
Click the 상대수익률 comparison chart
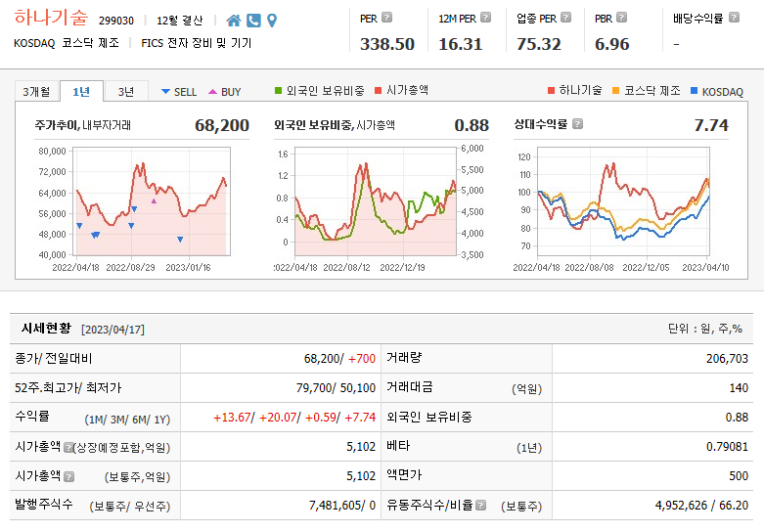(x=624, y=201)
